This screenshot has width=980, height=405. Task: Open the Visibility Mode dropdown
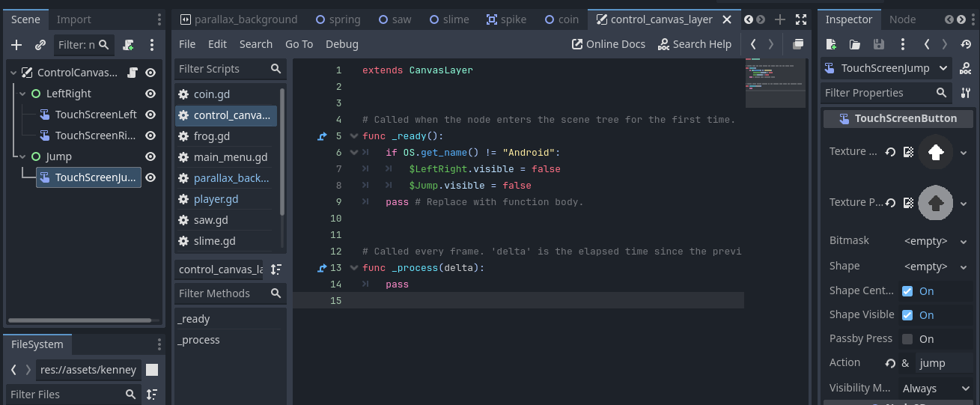pos(936,389)
